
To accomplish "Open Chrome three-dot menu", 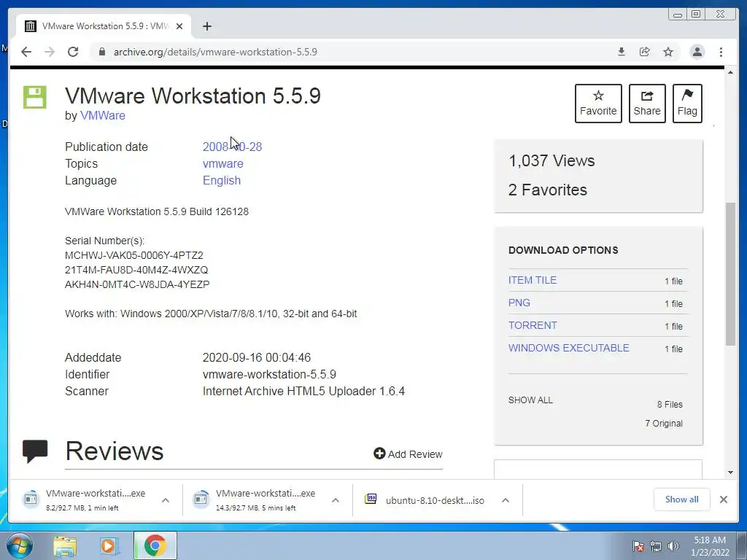I will pyautogui.click(x=721, y=52).
